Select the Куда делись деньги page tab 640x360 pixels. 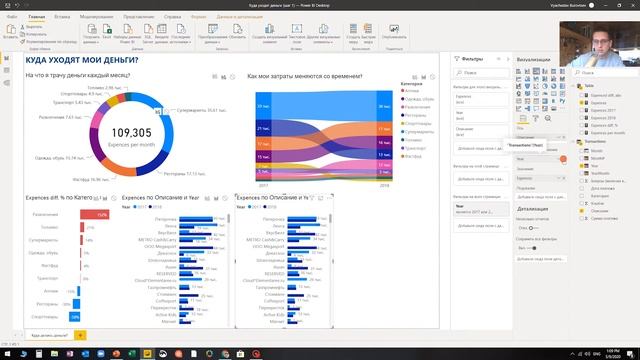49,335
